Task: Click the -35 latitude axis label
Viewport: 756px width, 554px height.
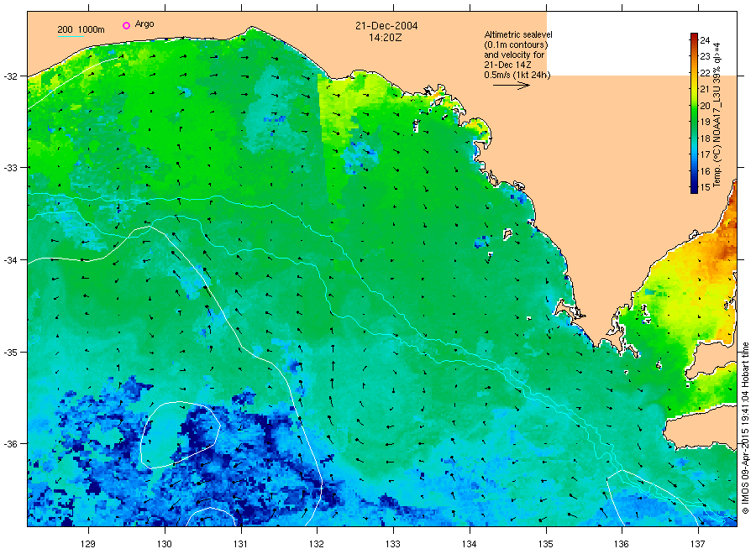Action: coord(11,353)
